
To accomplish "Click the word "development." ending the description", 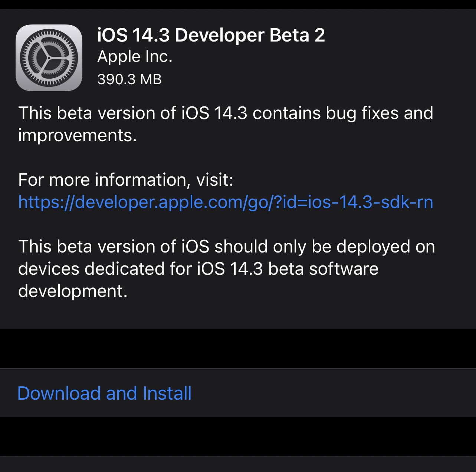I will pos(73,291).
